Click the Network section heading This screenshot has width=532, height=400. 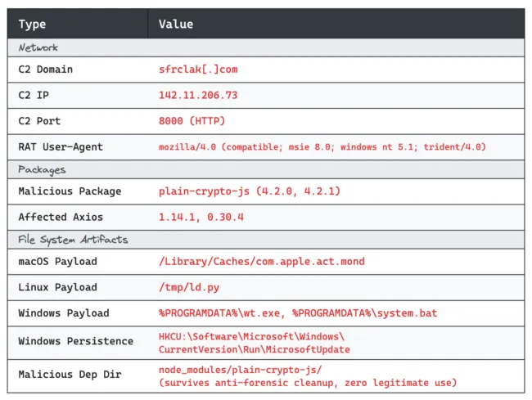click(38, 47)
